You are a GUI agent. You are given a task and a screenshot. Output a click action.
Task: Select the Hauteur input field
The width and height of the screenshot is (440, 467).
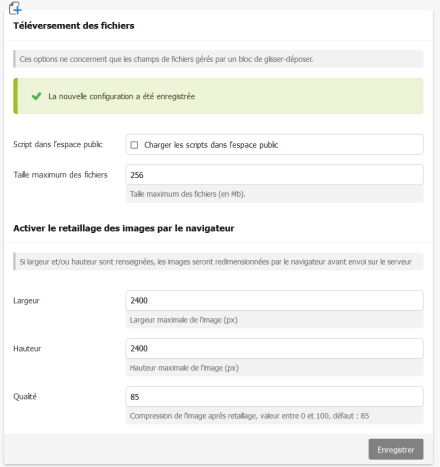[275, 348]
